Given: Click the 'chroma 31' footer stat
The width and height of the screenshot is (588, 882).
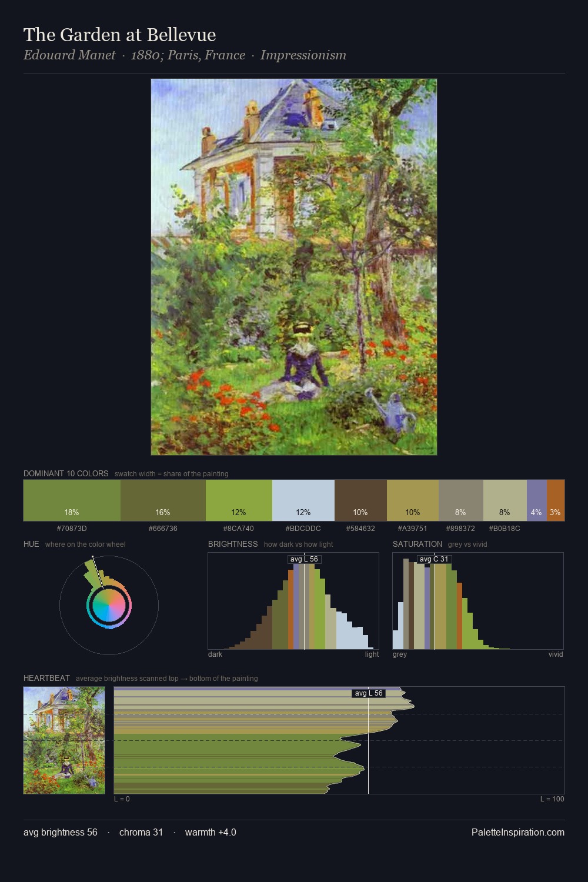Looking at the screenshot, I should [141, 832].
